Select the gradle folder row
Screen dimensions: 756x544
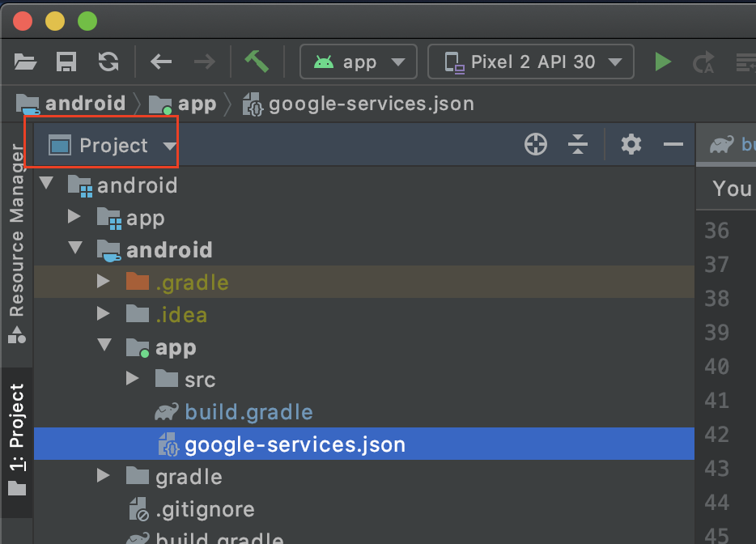[x=364, y=477]
